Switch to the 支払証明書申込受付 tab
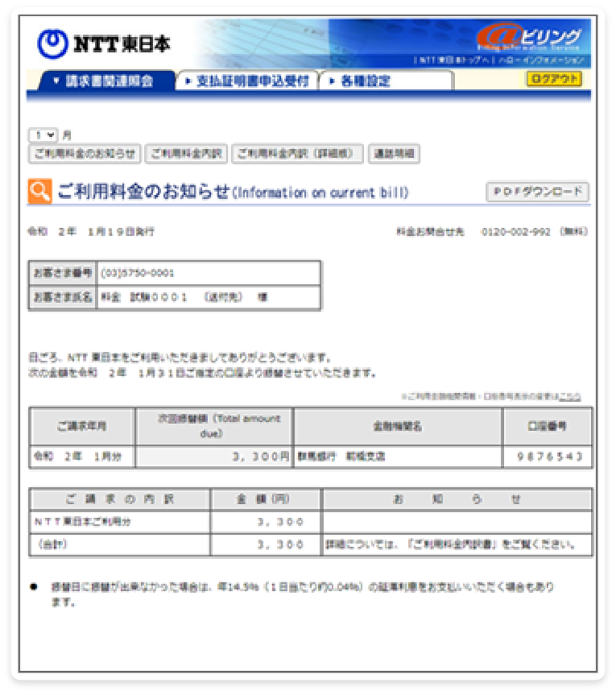Image resolution: width=616 pixels, height=695 pixels. click(x=247, y=81)
